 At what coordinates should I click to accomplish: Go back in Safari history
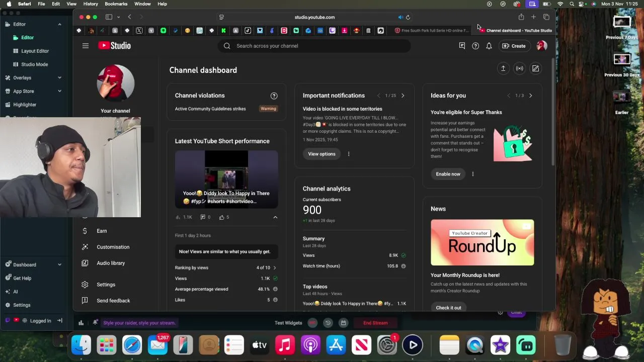129,17
